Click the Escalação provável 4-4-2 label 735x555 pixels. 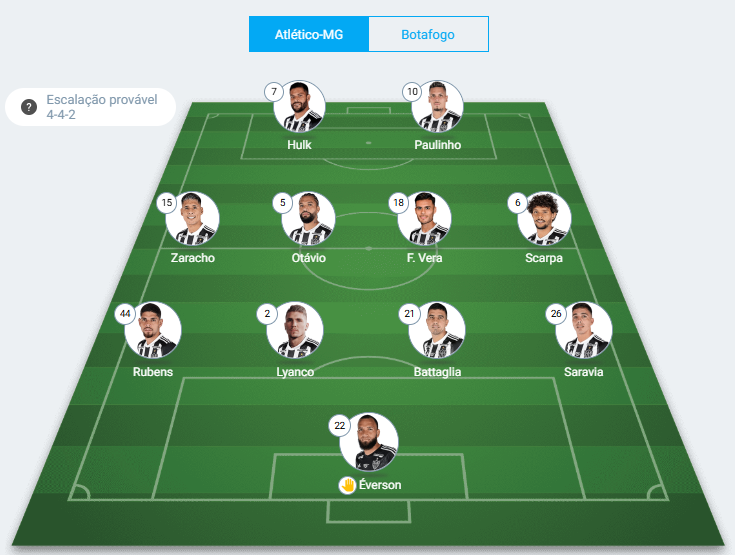(x=102, y=107)
